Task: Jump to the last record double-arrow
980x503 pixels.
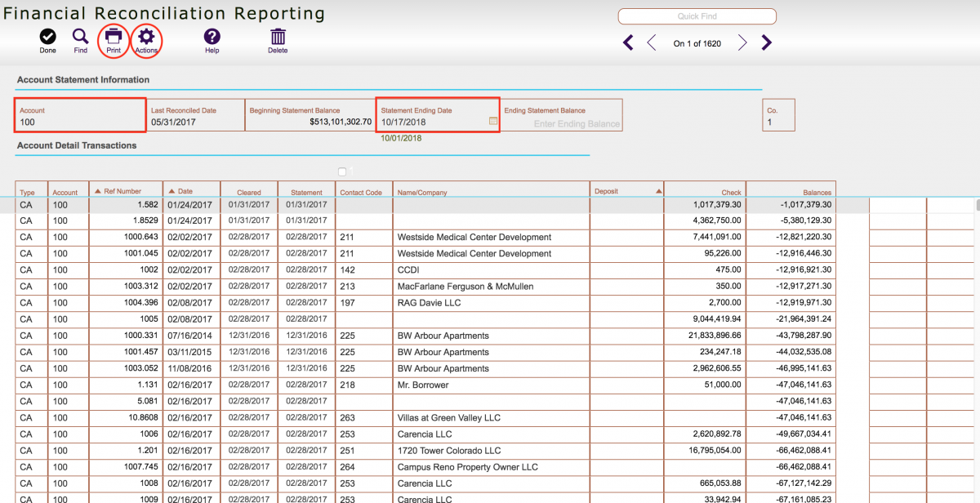Action: [766, 42]
